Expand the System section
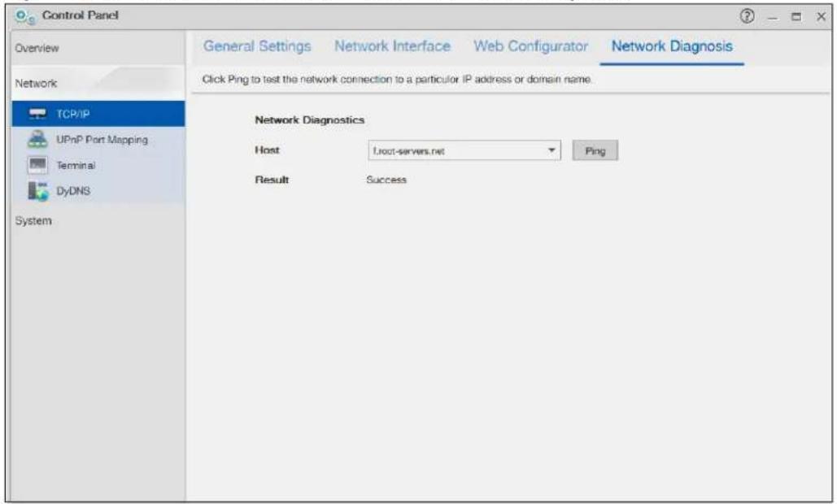Viewport: 837px width, 504px height. (x=98, y=221)
